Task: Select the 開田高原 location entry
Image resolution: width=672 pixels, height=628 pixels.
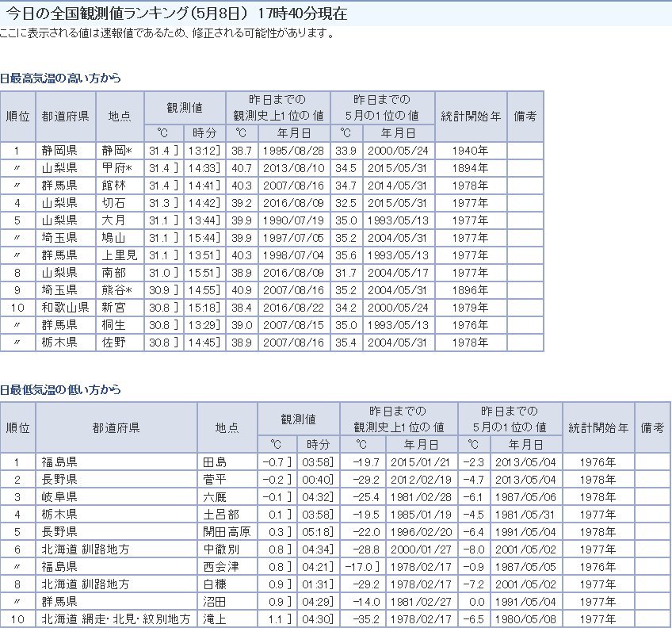Action: pyautogui.click(x=225, y=532)
